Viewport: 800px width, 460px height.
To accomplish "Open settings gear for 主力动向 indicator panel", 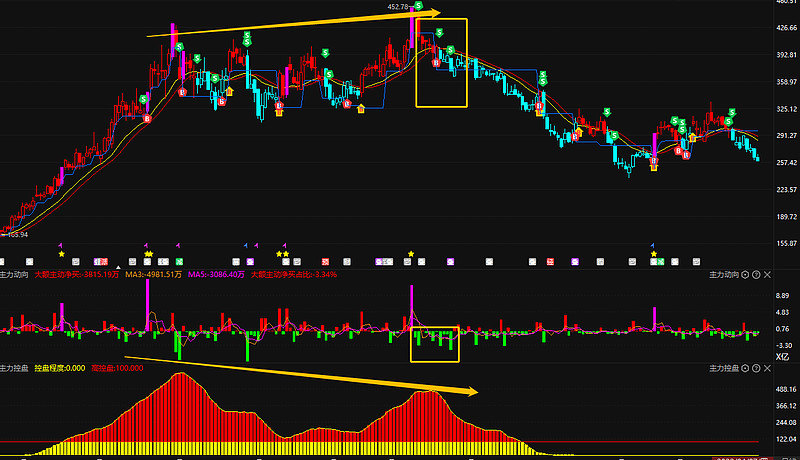I will click(x=745, y=275).
